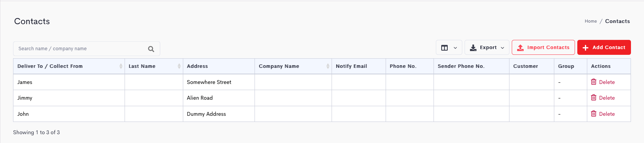The width and height of the screenshot is (644, 143).
Task: Click the Add Contact button
Action: pyautogui.click(x=604, y=48)
